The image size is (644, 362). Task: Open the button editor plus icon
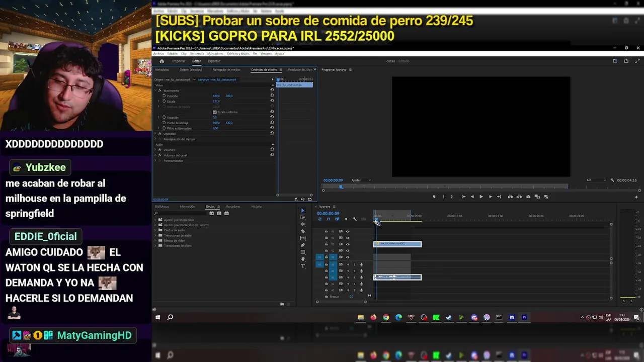636,197
